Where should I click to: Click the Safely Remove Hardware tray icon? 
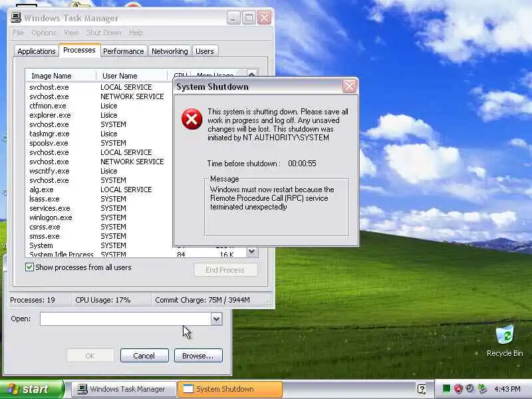coord(481,388)
